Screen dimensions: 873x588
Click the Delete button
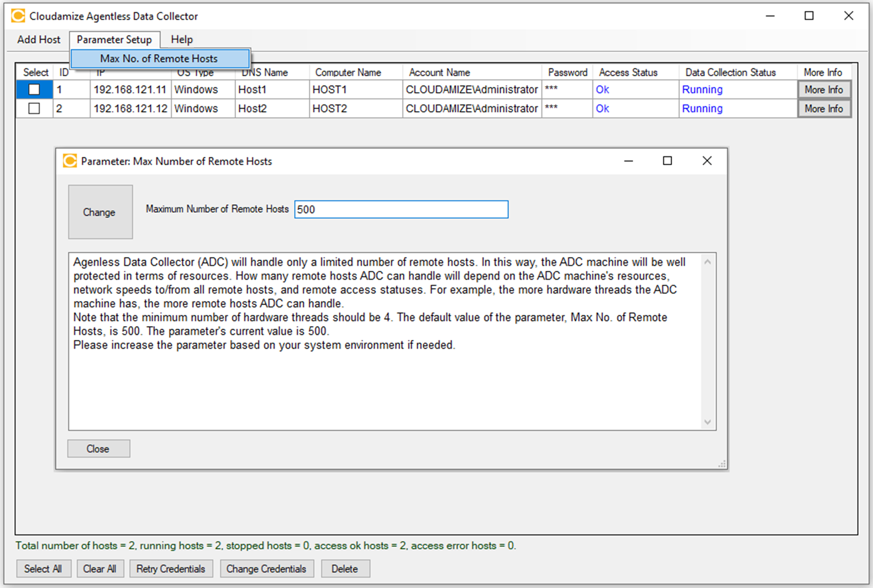click(x=345, y=569)
